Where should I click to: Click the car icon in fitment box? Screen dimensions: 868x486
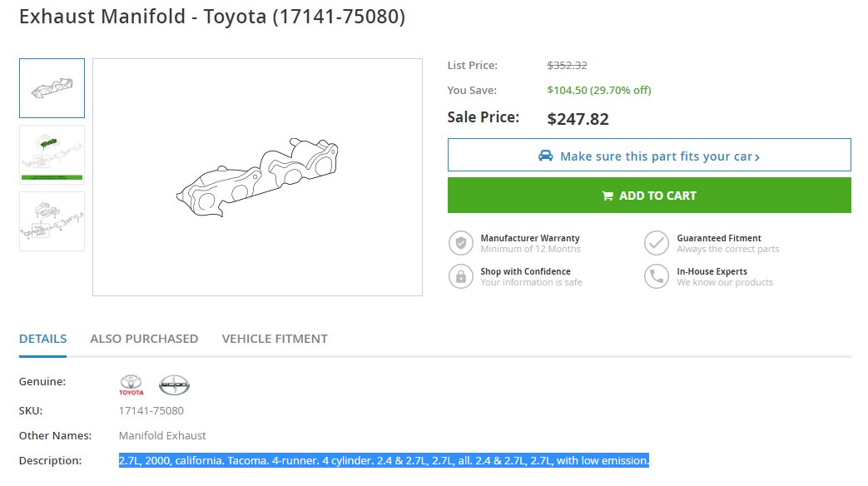[545, 156]
